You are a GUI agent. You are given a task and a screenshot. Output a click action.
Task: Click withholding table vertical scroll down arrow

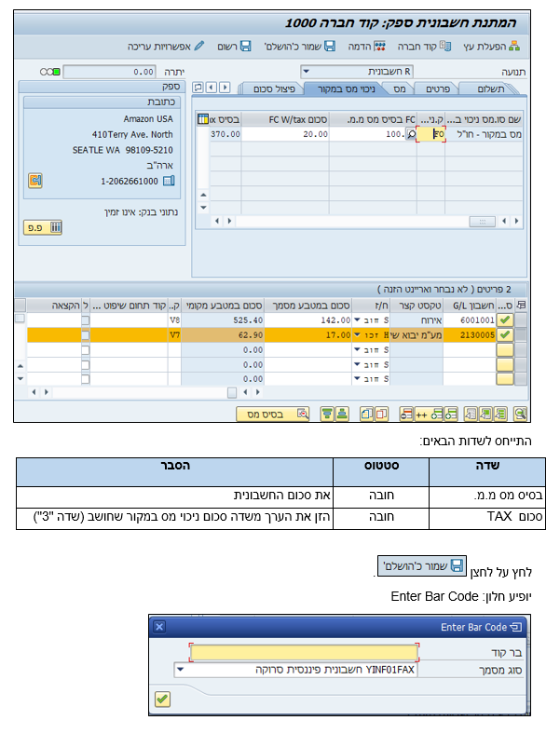(203, 208)
